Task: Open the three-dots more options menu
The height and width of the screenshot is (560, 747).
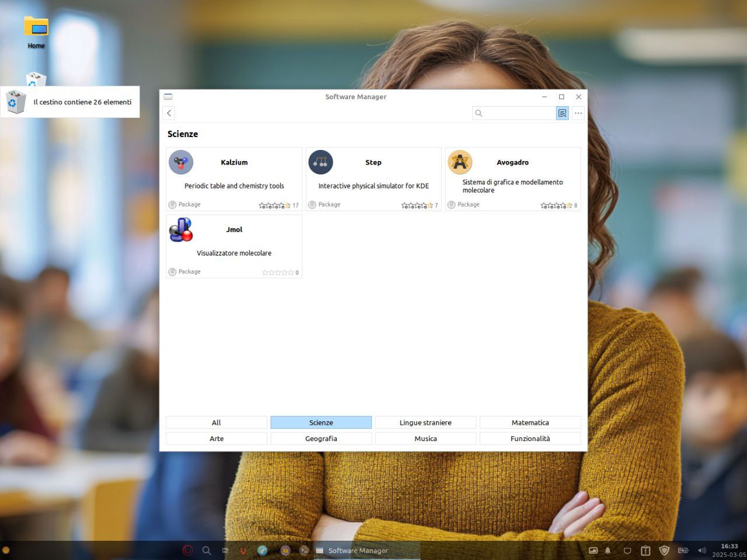Action: pyautogui.click(x=578, y=113)
